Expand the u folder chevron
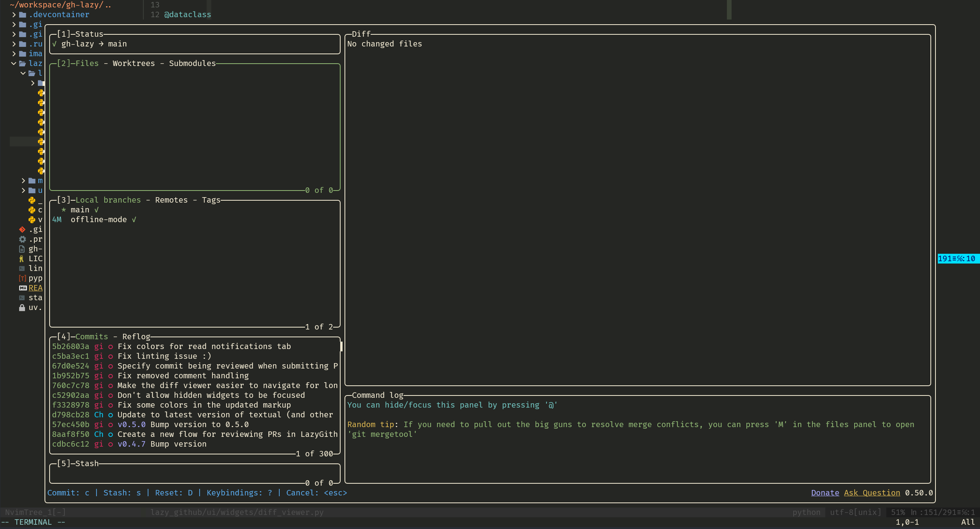 23,191
